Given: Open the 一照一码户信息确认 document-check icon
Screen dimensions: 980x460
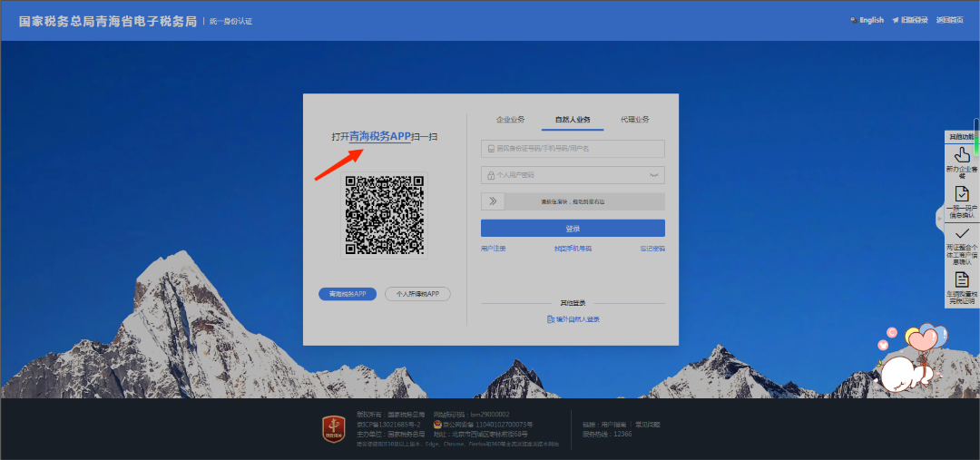Looking at the screenshot, I should [962, 194].
